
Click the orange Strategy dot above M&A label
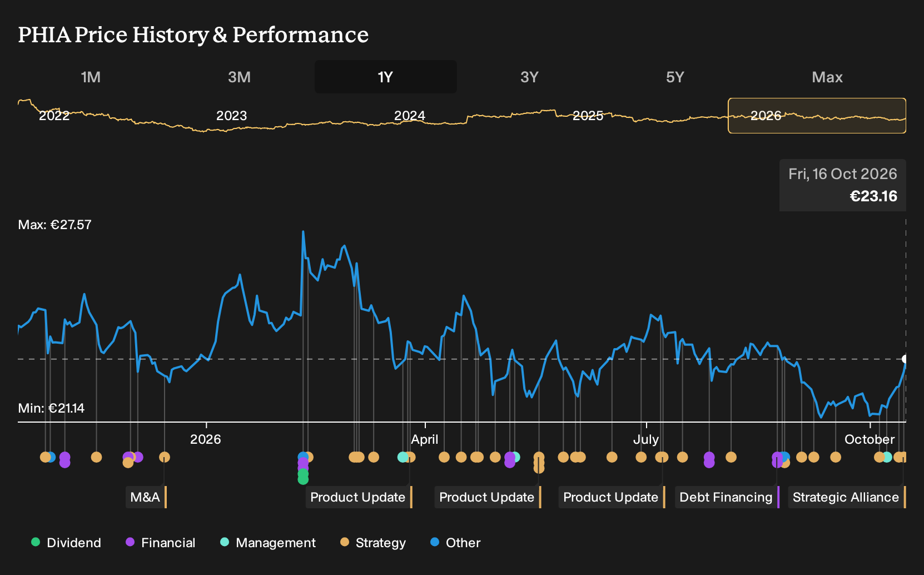point(164,457)
